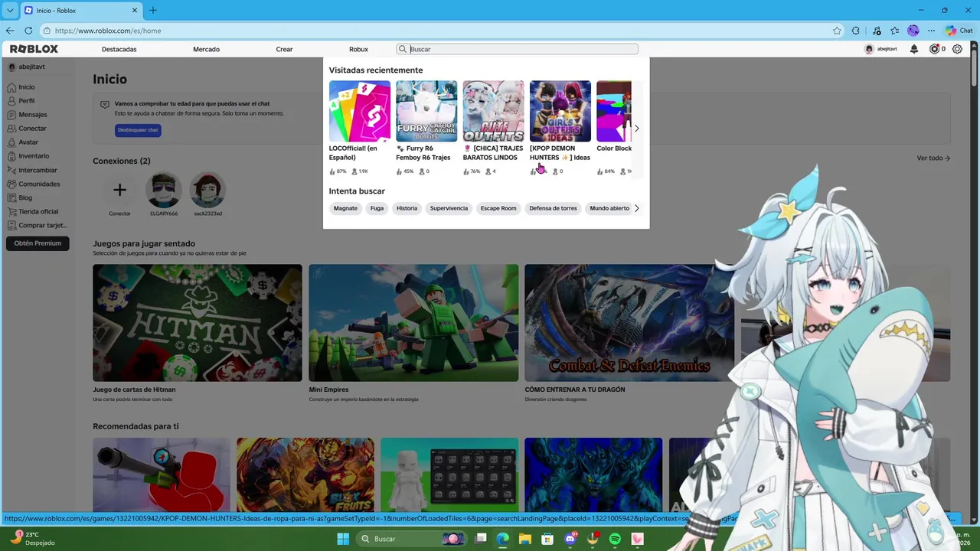The image size is (980, 551).
Task: Click the Inventario sidebar icon
Action: 11,156
